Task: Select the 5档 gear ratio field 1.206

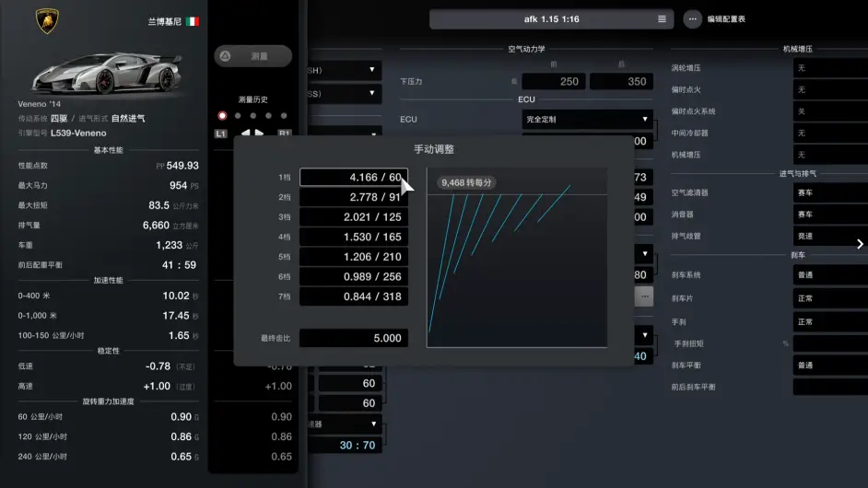Action: [354, 257]
